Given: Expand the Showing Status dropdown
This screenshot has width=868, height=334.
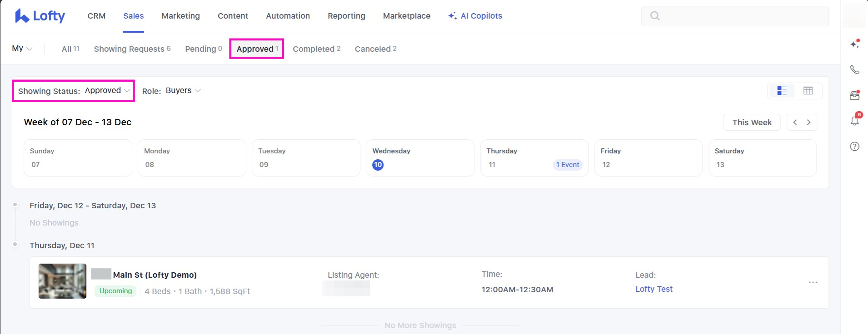Looking at the screenshot, I should pos(74,91).
